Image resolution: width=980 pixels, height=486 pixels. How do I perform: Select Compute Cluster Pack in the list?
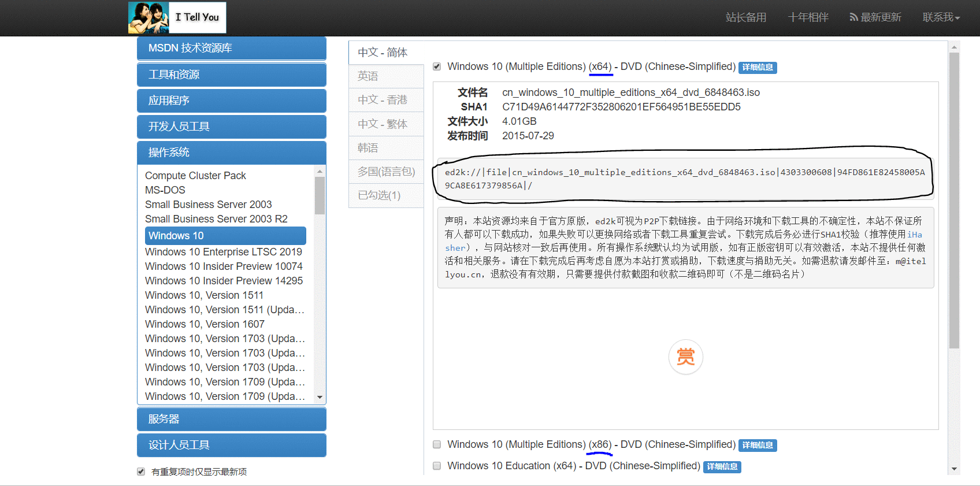point(195,176)
